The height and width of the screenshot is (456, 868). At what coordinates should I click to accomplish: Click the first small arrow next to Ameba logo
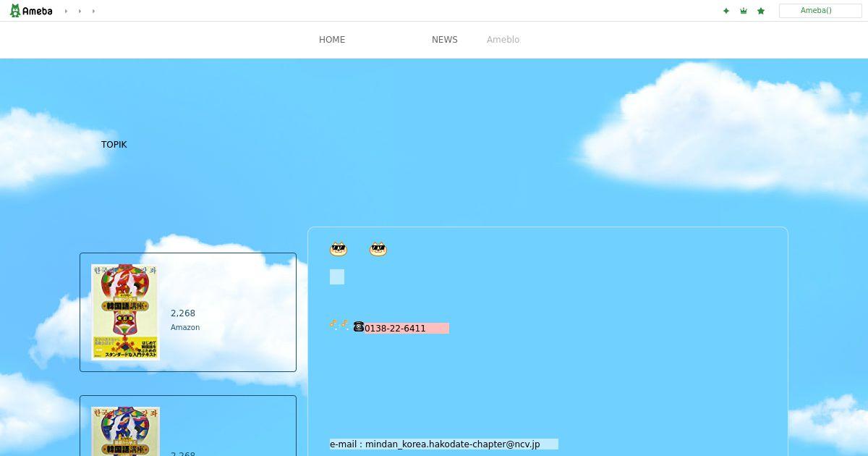66,11
